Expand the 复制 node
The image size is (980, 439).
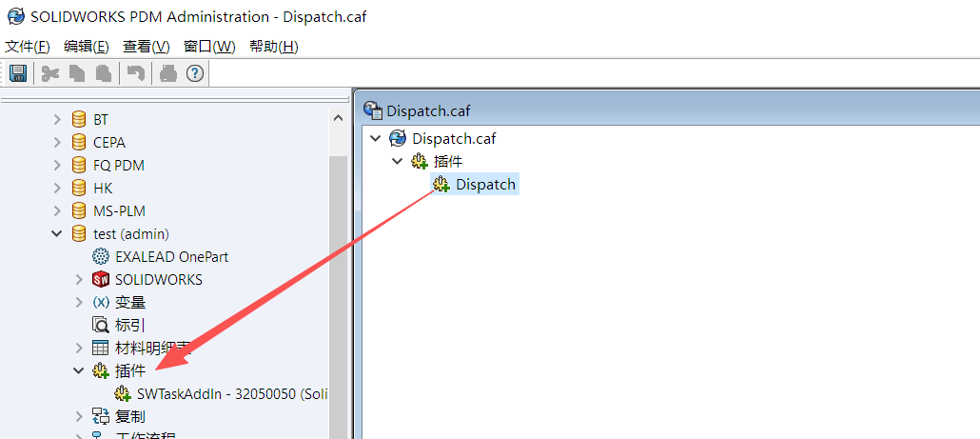tap(79, 416)
